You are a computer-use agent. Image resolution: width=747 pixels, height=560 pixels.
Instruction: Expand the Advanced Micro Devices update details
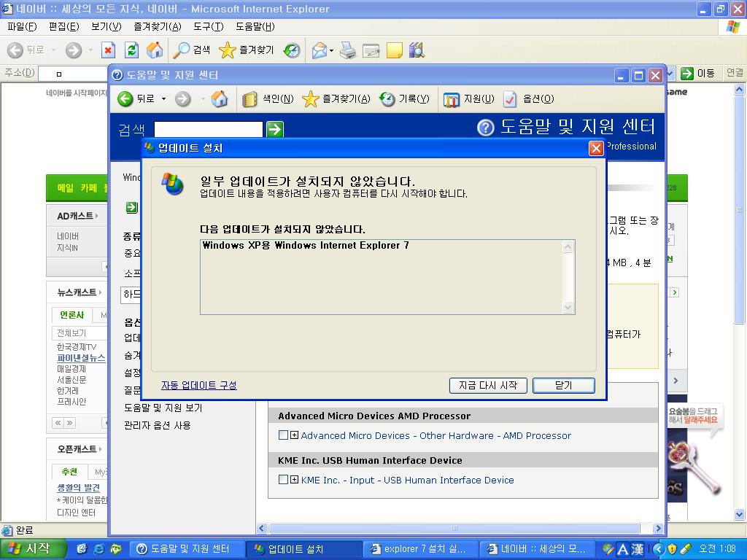click(x=295, y=435)
